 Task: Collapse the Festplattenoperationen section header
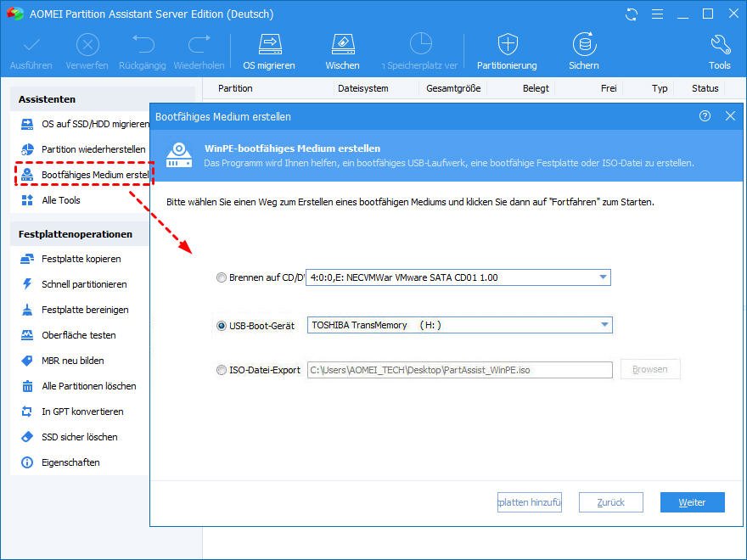(x=80, y=234)
